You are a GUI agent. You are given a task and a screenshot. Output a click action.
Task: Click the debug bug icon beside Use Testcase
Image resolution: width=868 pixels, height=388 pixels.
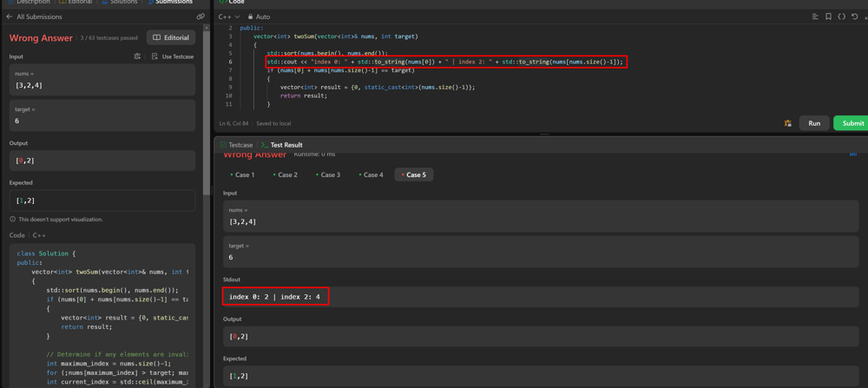137,56
